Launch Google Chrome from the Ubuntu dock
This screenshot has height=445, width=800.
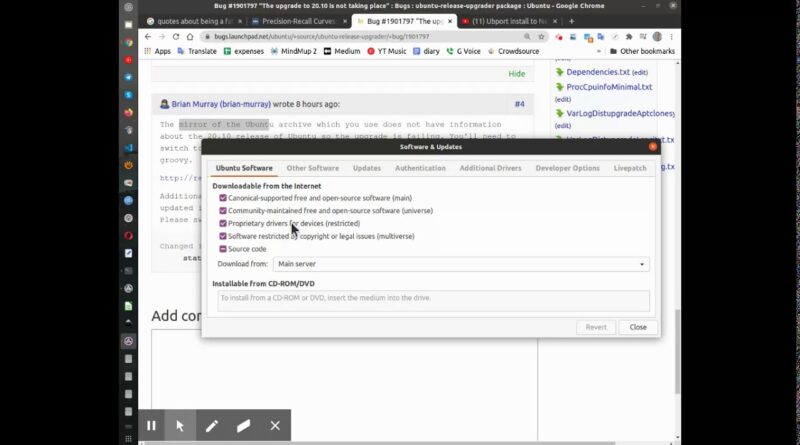(x=129, y=42)
